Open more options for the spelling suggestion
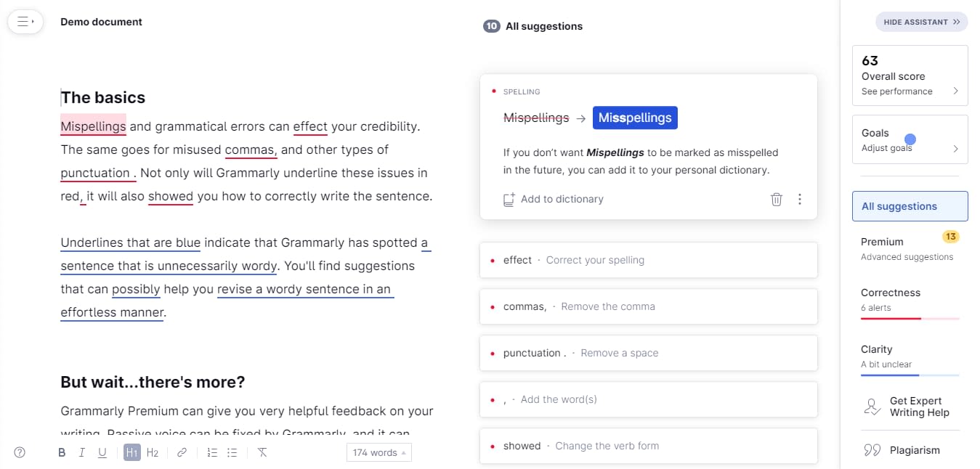The height and width of the screenshot is (469, 980). 800,199
